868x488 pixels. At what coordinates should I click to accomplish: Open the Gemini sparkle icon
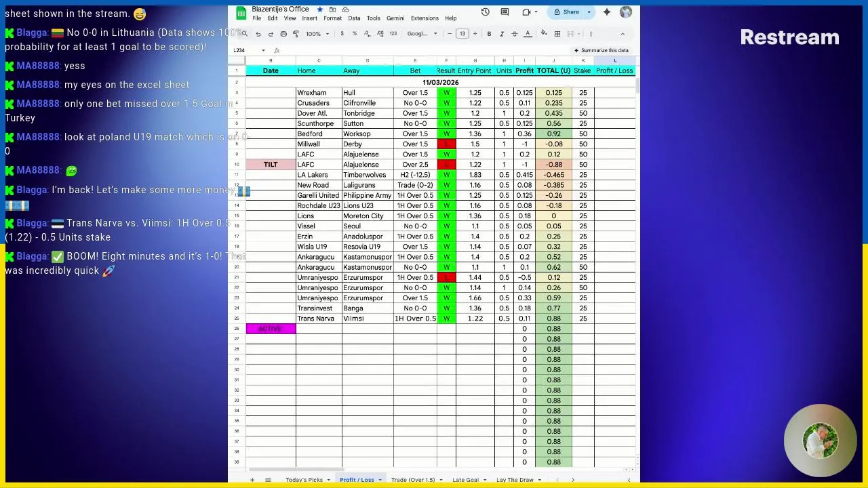(x=607, y=12)
